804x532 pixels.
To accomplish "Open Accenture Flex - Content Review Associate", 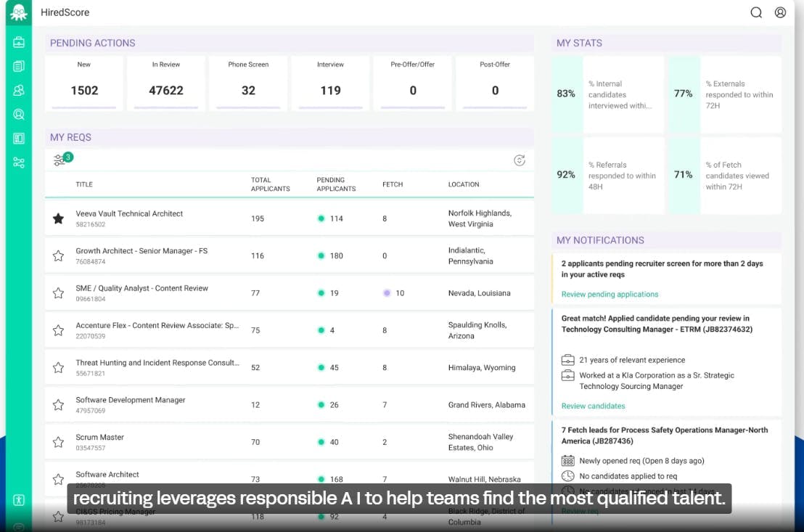I will (x=157, y=325).
